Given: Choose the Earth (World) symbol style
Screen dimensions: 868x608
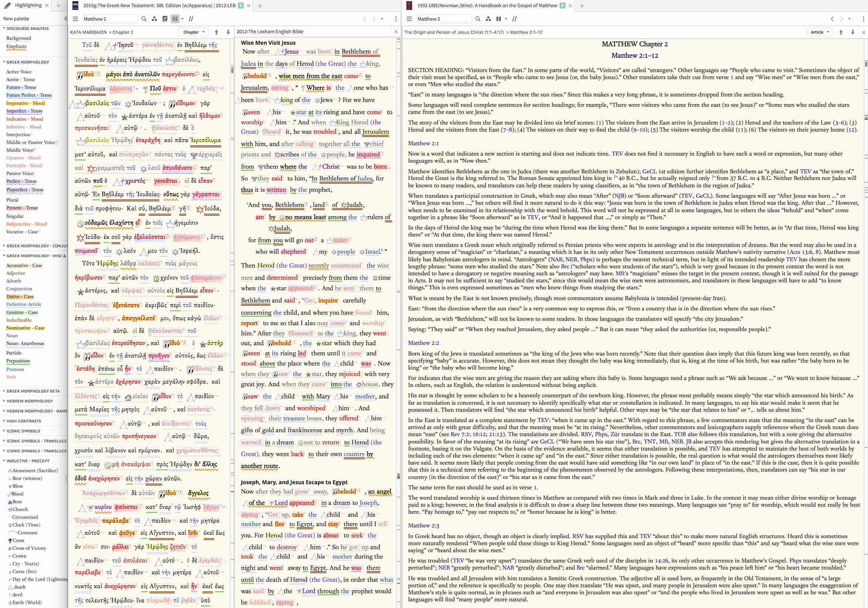Looking at the screenshot, I should 25,602.
